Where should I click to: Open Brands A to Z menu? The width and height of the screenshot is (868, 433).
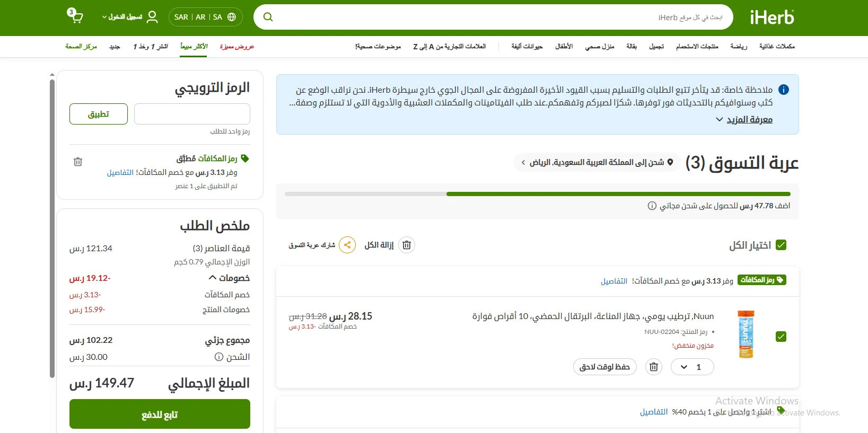[450, 47]
